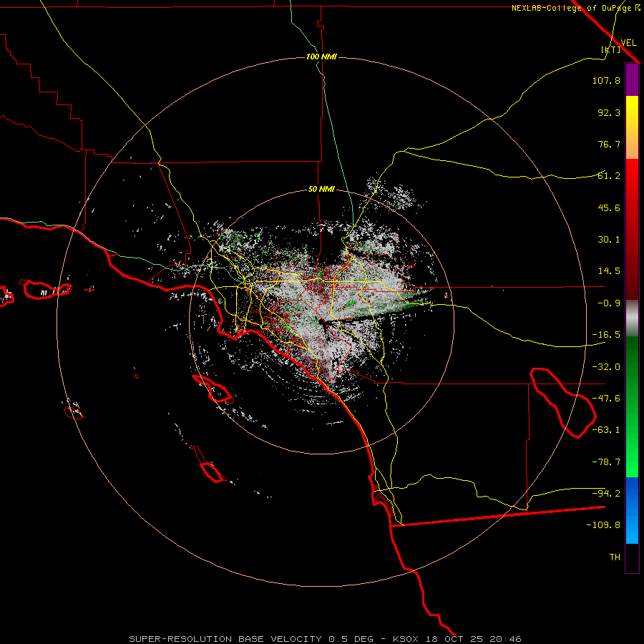
Task: Click the 100 NMI range ring label
Action: pyautogui.click(x=321, y=57)
